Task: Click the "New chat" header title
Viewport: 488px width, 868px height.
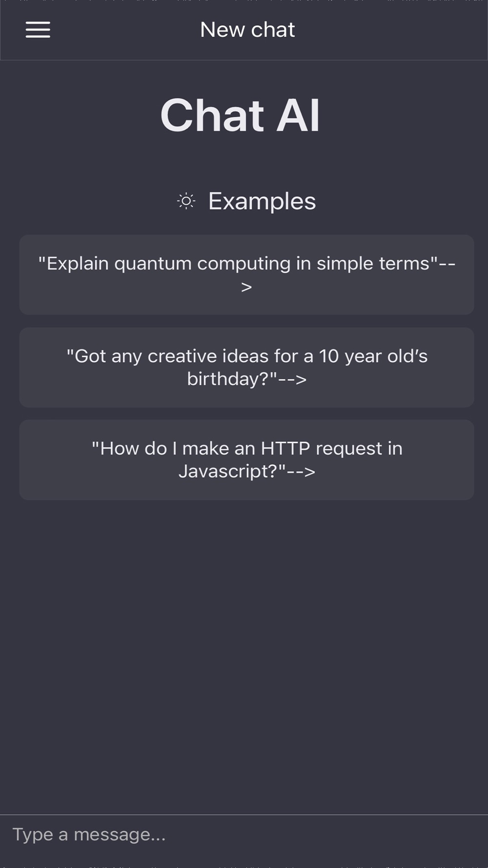Action: click(247, 30)
